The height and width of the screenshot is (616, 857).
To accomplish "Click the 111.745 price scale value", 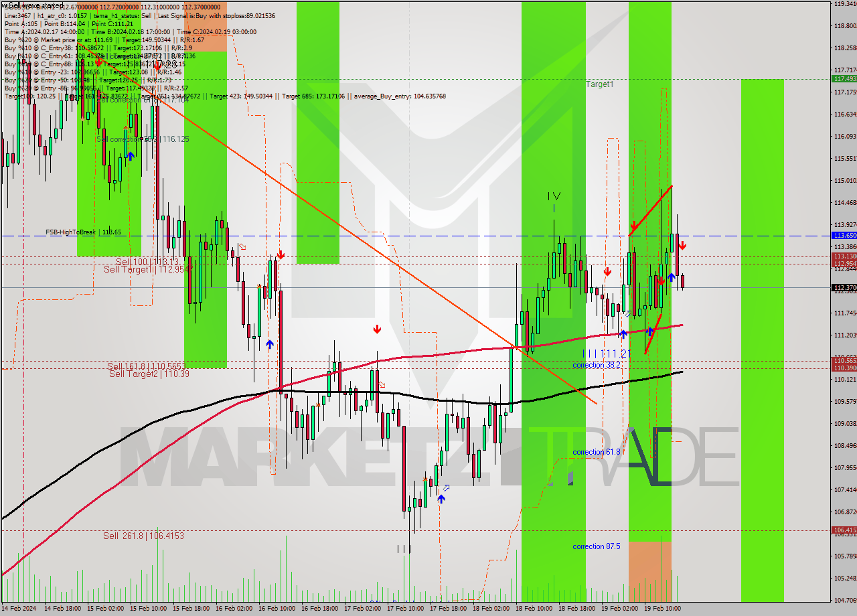I will click(845, 313).
